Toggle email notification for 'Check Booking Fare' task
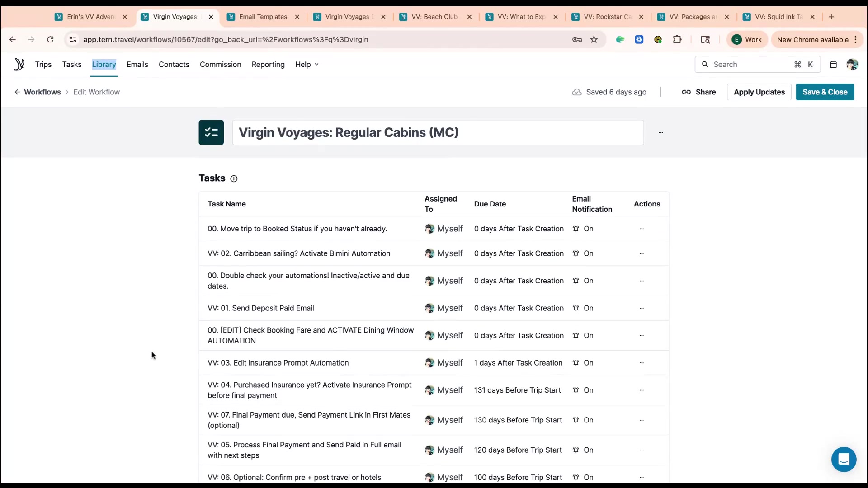The height and width of the screenshot is (488, 868). tap(583, 335)
